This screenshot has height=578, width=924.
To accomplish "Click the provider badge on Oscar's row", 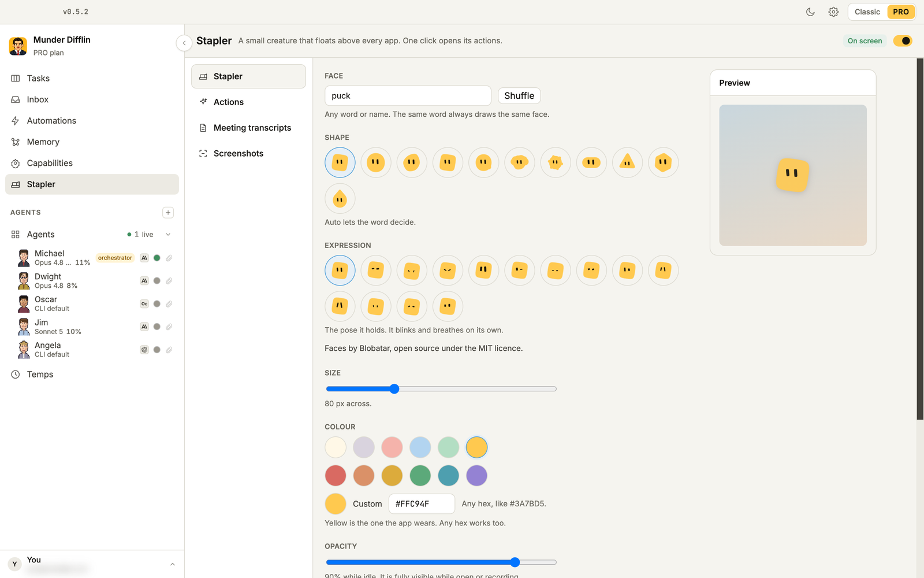I will tap(144, 303).
